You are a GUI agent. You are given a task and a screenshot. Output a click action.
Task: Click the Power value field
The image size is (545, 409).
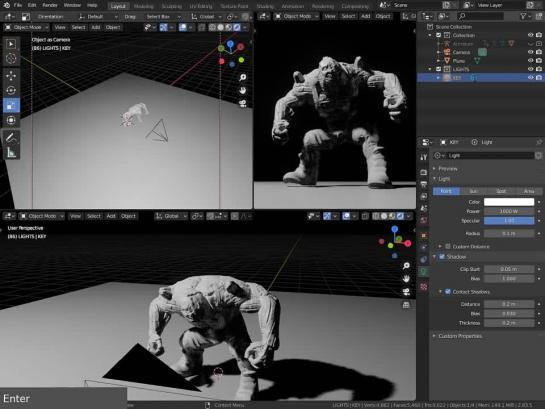[509, 211]
